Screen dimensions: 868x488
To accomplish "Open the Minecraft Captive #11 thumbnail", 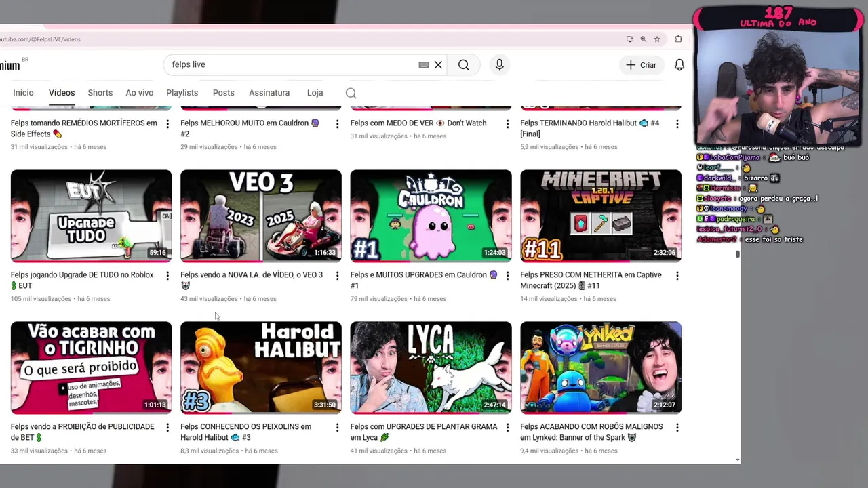I will point(601,216).
